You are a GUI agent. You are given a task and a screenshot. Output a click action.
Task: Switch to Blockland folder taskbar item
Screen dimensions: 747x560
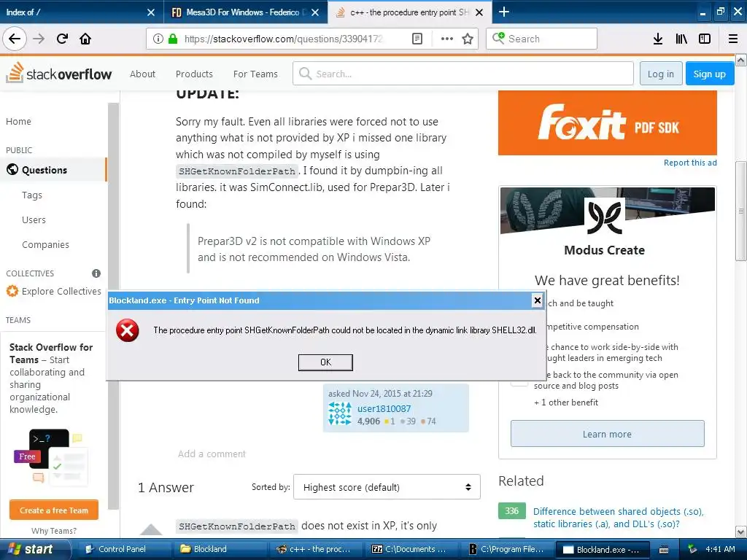[x=219, y=549]
